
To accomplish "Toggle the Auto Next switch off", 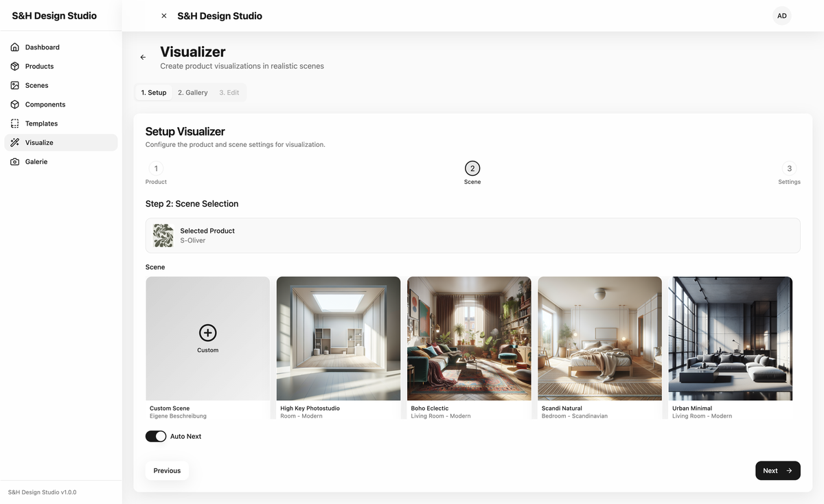I will (x=156, y=435).
